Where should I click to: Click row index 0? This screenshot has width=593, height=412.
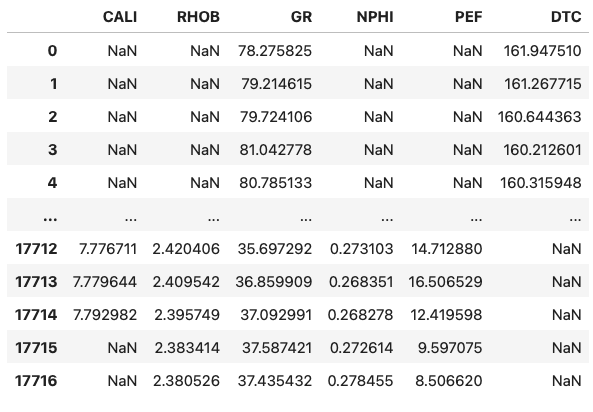[x=53, y=51]
